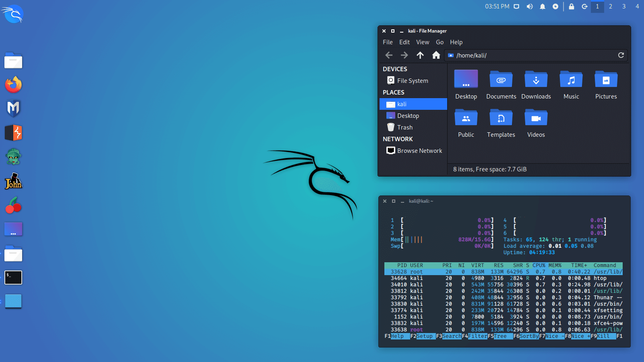Switch to workspace 3

click(624, 6)
